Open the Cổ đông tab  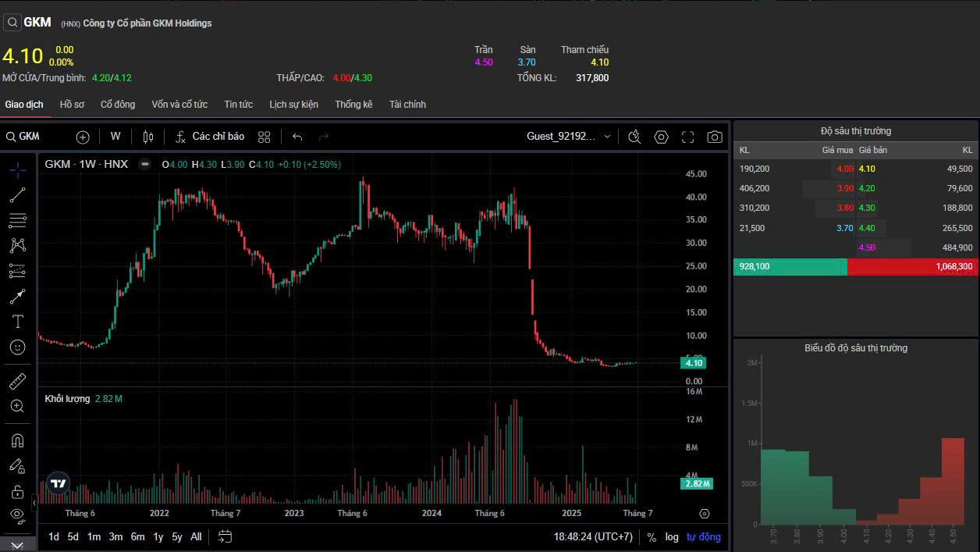tap(118, 105)
